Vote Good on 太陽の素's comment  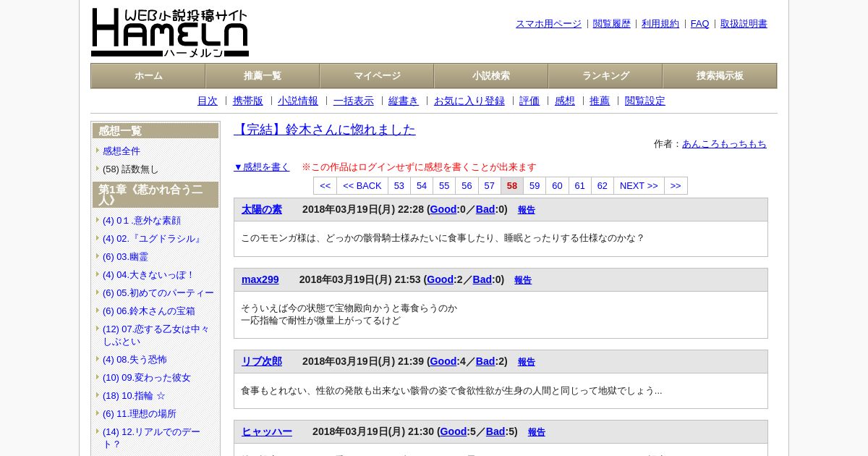(x=443, y=209)
